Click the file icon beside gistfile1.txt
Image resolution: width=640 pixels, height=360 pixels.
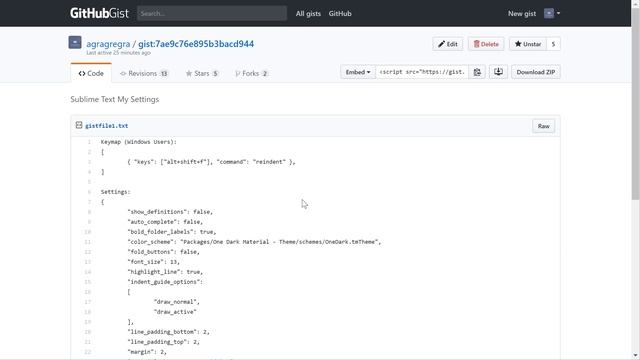coord(79,125)
